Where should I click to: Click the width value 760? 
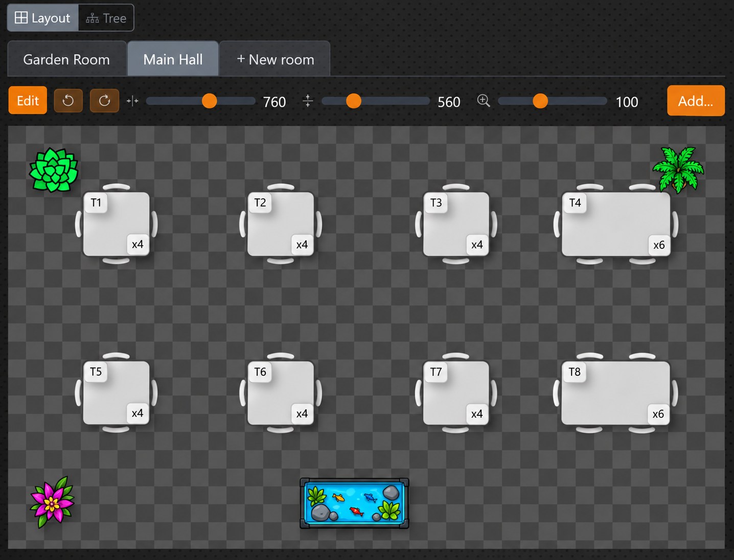tap(274, 102)
